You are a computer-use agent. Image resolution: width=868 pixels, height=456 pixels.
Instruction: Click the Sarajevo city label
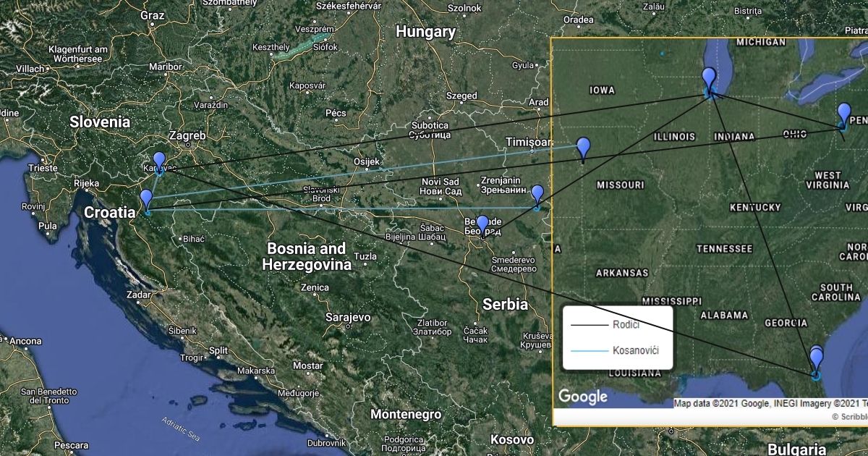click(x=349, y=317)
